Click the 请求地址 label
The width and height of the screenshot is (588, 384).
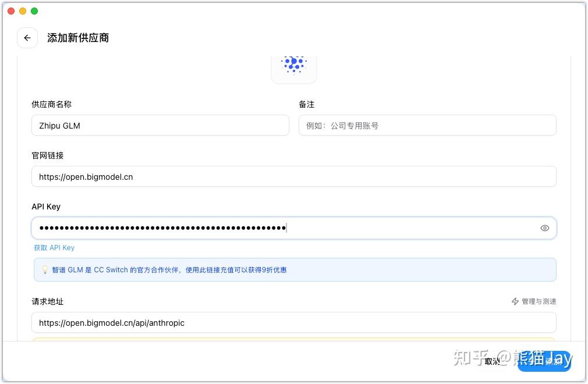48,301
